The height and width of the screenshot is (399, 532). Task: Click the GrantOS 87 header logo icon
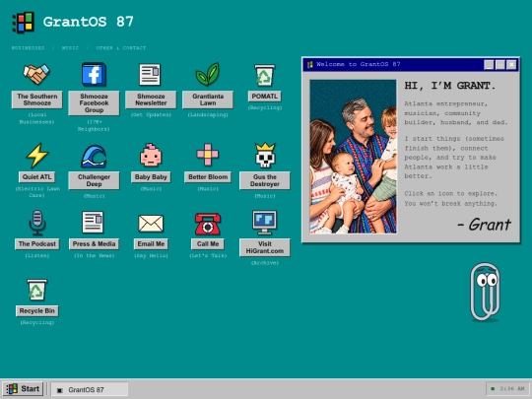[23, 22]
